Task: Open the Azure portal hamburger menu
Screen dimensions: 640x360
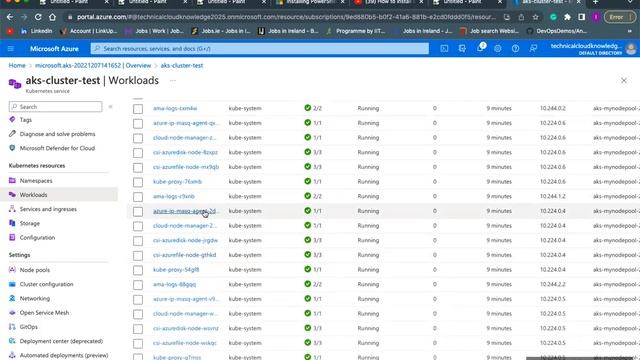Action: pos(11,49)
